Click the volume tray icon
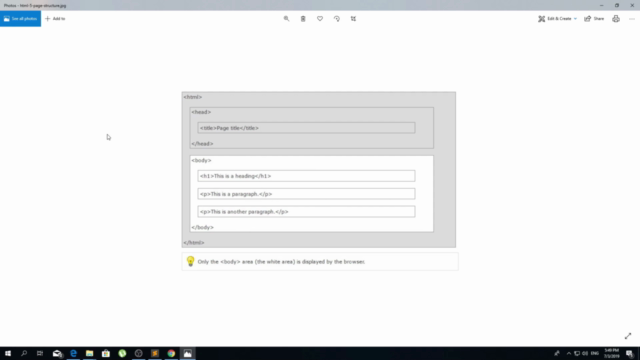This screenshot has height=360, width=640. (585, 353)
